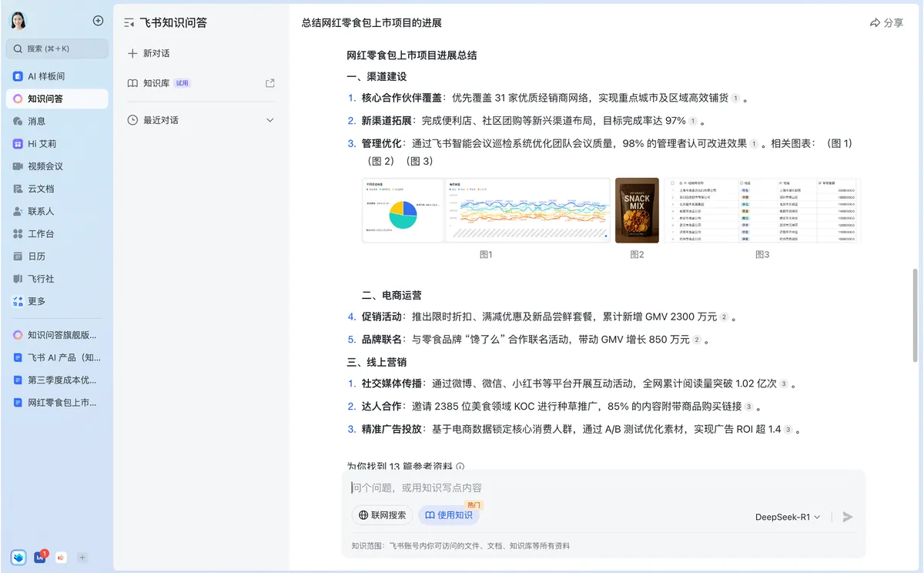Switch to AI 样板间
This screenshot has width=924, height=573.
pyautogui.click(x=46, y=76)
